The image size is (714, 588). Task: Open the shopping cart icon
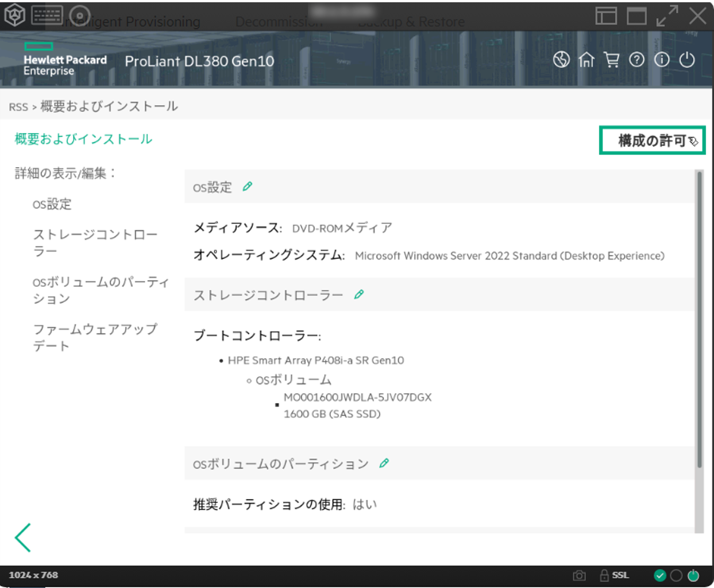(612, 60)
